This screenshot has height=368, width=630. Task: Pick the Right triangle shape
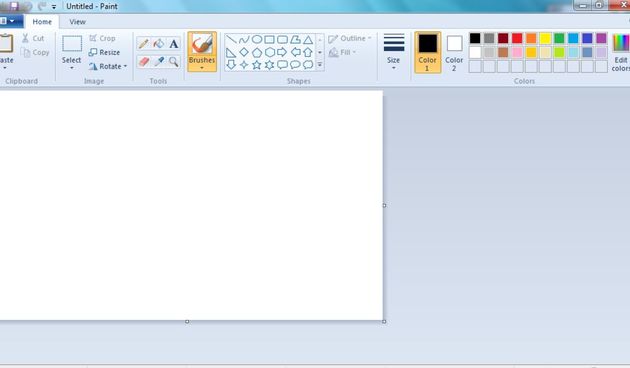(231, 52)
